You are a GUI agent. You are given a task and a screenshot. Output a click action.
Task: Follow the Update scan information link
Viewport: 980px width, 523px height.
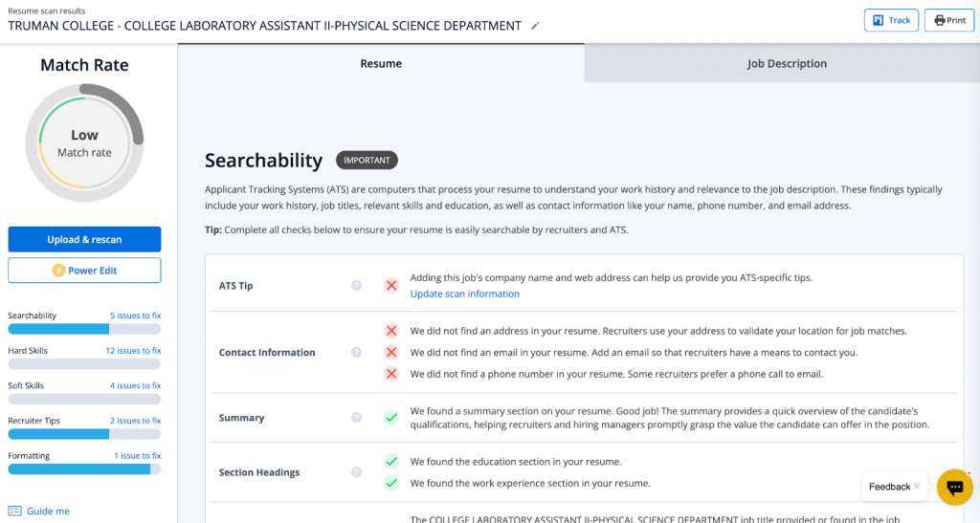465,294
